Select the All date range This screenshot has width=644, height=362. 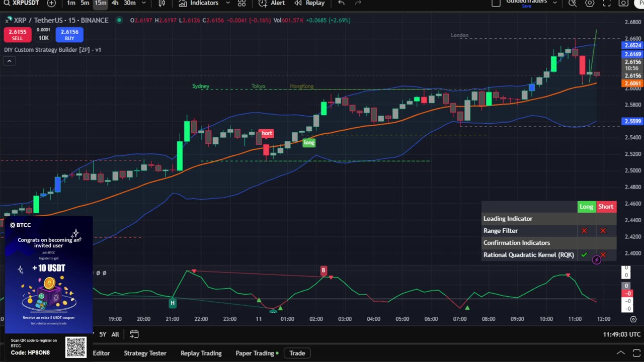(x=115, y=334)
